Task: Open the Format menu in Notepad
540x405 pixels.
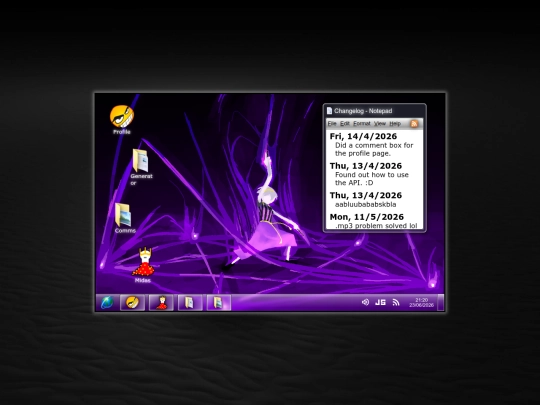Action: (x=362, y=124)
